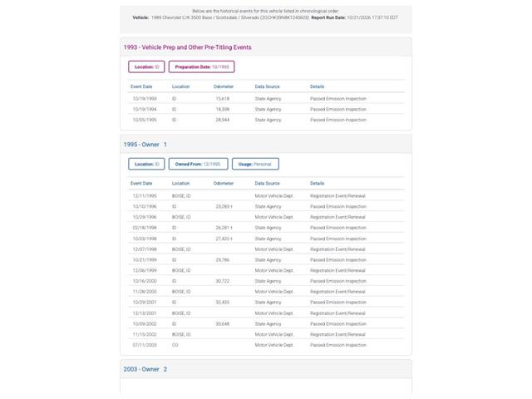Select Passed Emission Inspection in the 07/11/2003 row

[x=338, y=345]
